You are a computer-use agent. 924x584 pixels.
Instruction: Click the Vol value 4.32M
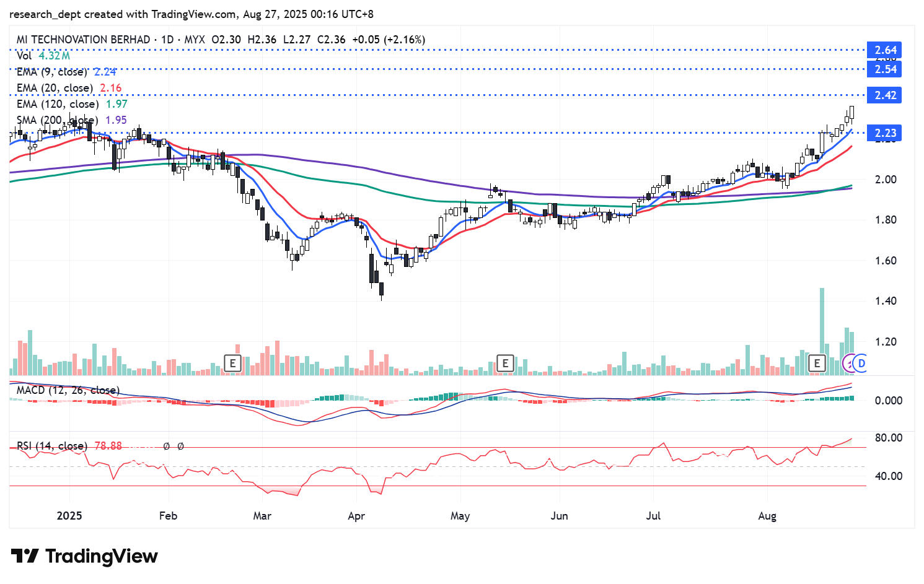55,56
